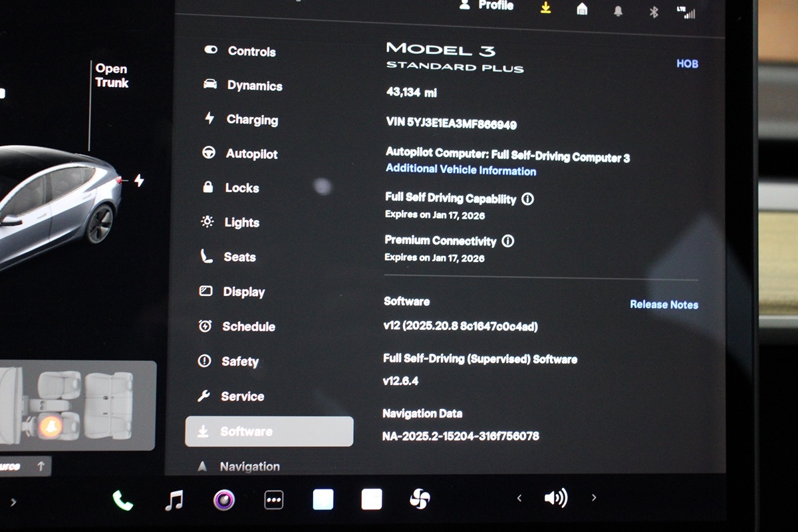Launch the purple camera app icon

[x=224, y=499]
